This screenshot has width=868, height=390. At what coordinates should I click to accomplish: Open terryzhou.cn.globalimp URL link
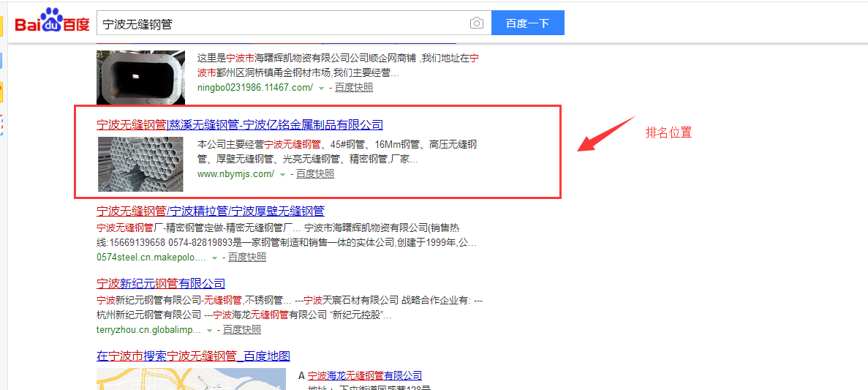149,330
